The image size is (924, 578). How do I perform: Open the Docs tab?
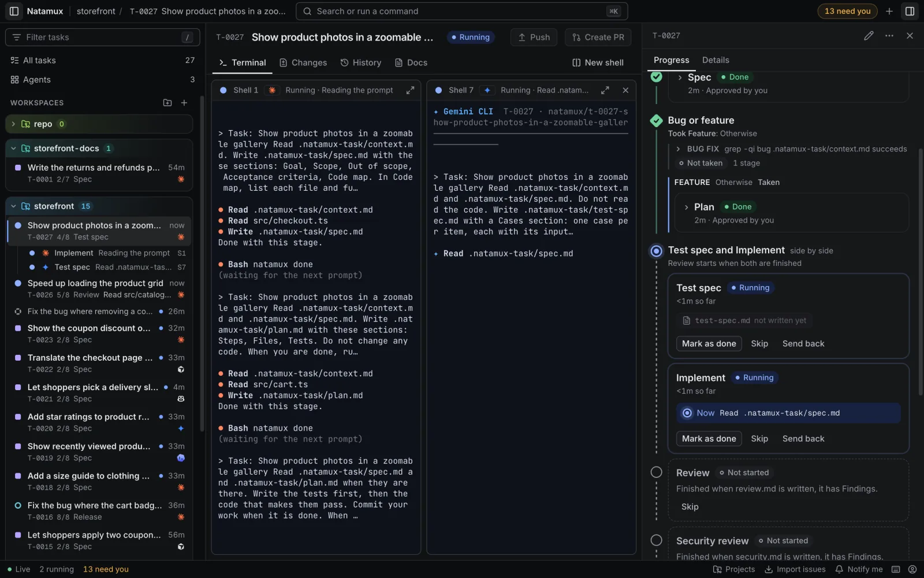tap(411, 62)
